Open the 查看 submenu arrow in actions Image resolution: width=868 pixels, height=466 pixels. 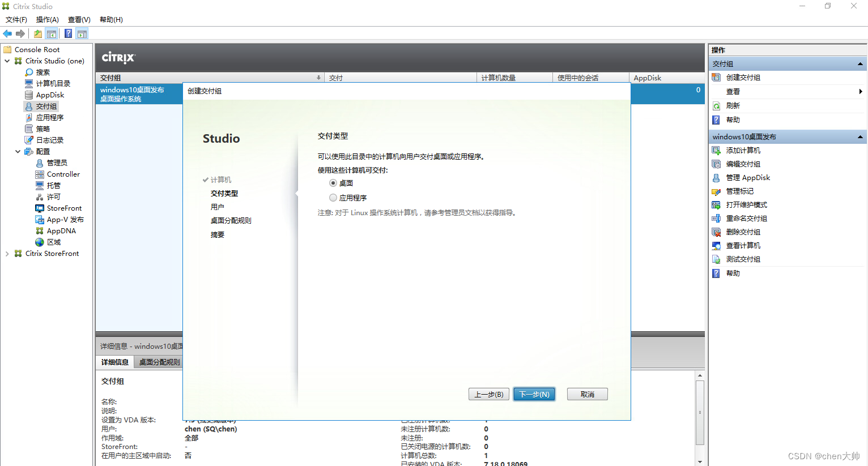pos(861,92)
